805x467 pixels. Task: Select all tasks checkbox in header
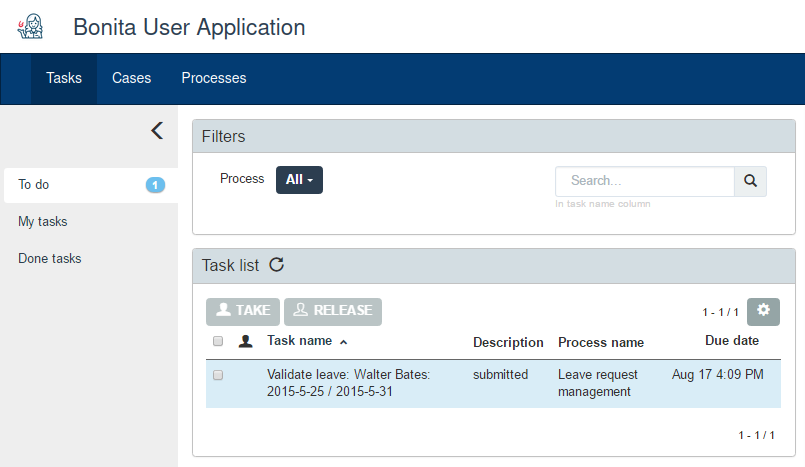tap(218, 342)
